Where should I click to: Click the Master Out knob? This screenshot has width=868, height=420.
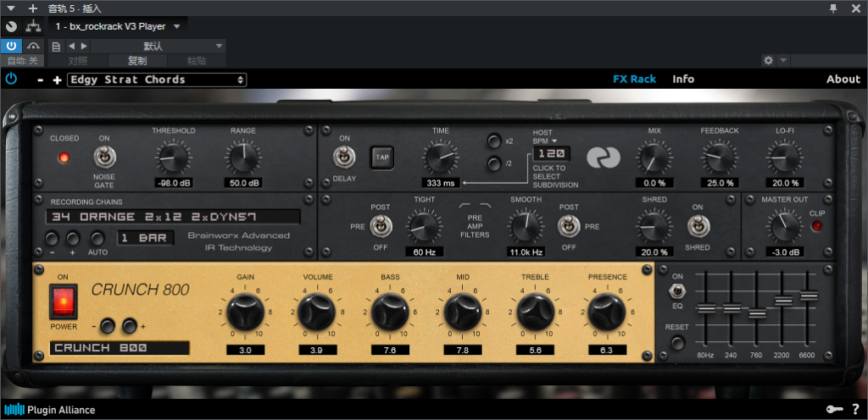coord(785,226)
